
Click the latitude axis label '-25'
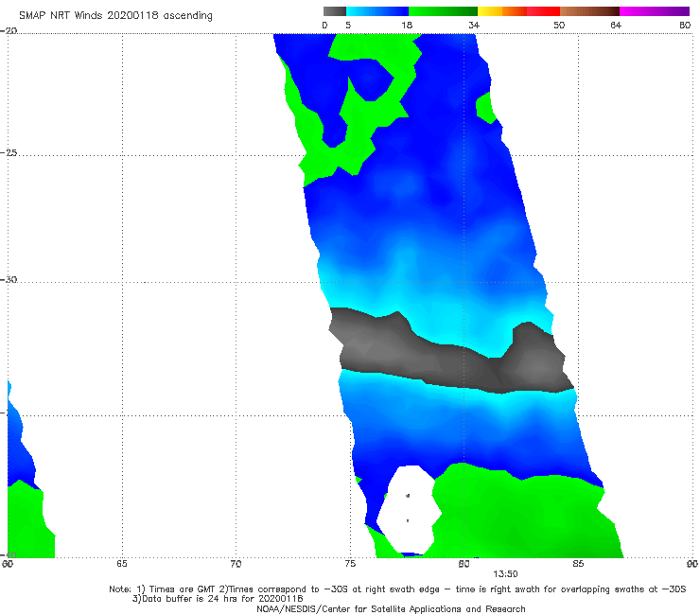pos(9,152)
